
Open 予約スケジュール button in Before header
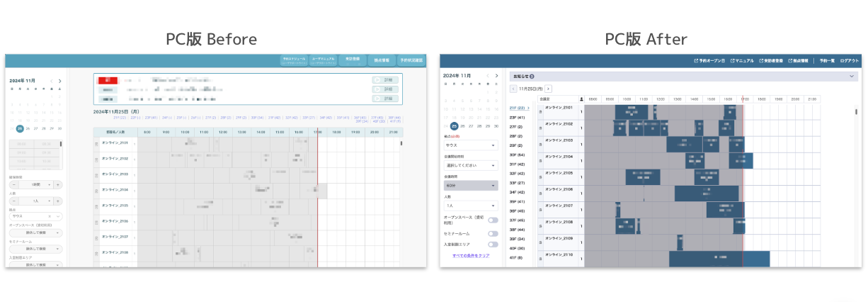(295, 60)
